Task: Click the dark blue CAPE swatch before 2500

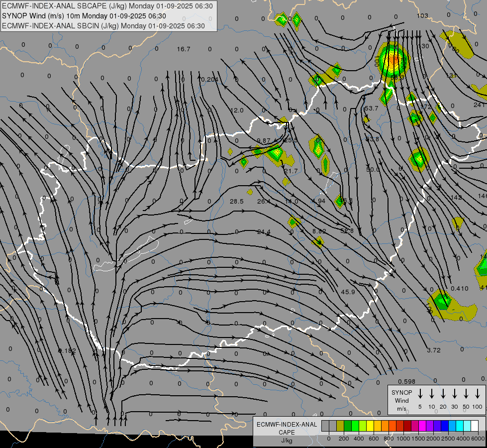Action: 445,426
